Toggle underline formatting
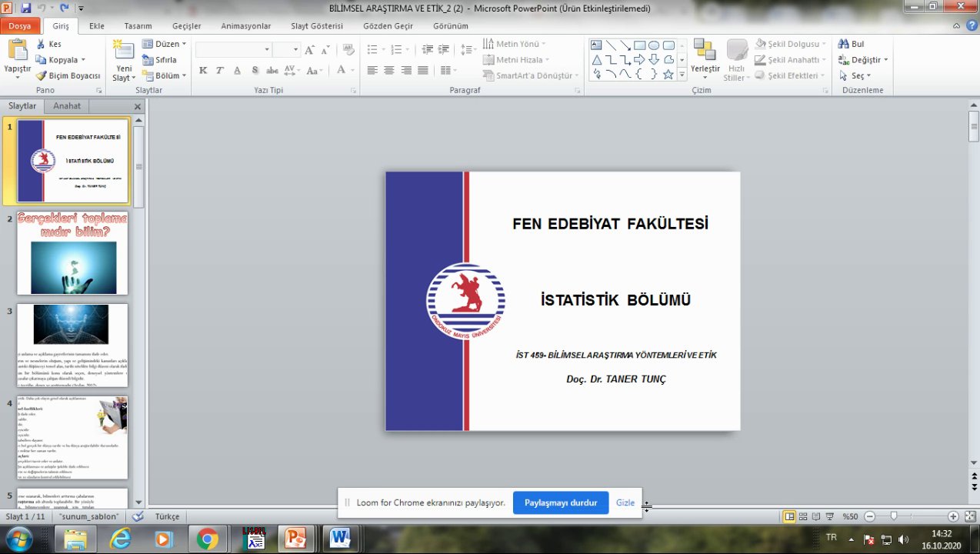Image resolution: width=980 pixels, height=554 pixels. [x=237, y=70]
